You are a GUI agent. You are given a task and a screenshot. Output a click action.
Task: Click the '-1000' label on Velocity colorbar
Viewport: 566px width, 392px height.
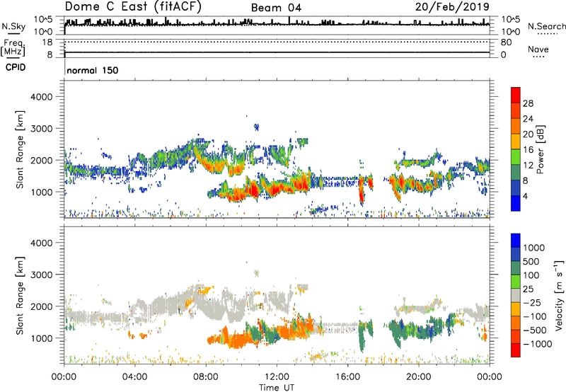coord(538,344)
